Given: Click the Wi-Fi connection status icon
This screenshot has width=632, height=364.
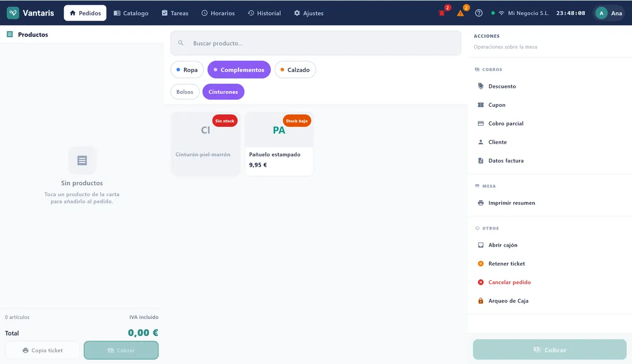Looking at the screenshot, I should (x=501, y=13).
